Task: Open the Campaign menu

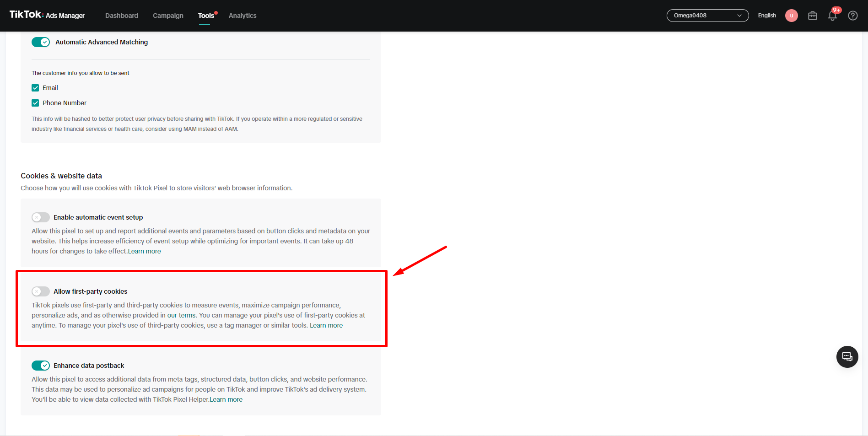Action: click(168, 16)
